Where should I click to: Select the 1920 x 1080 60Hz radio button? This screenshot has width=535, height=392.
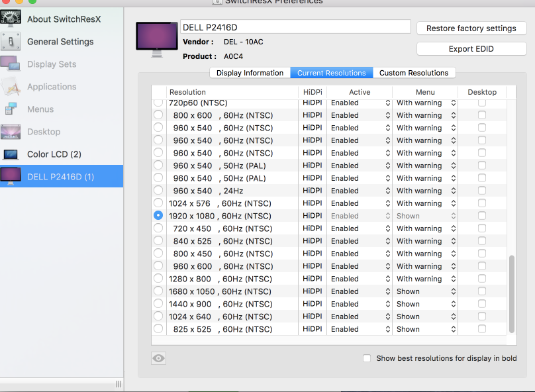click(x=158, y=215)
